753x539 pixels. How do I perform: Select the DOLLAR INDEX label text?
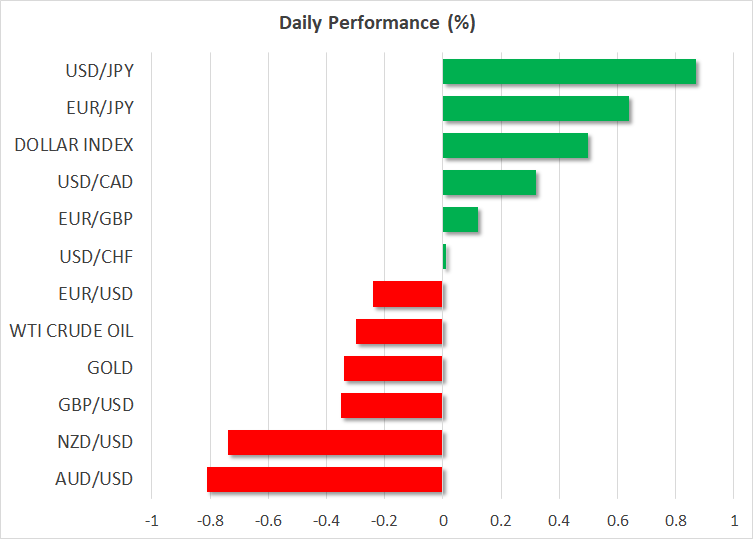point(74,146)
